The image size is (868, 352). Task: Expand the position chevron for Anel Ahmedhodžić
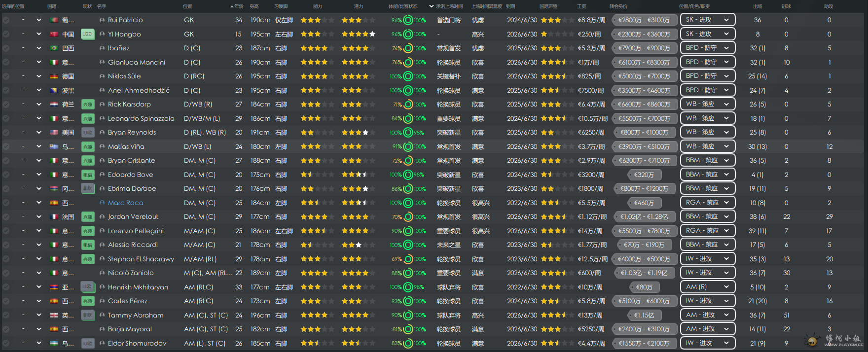[x=39, y=91]
